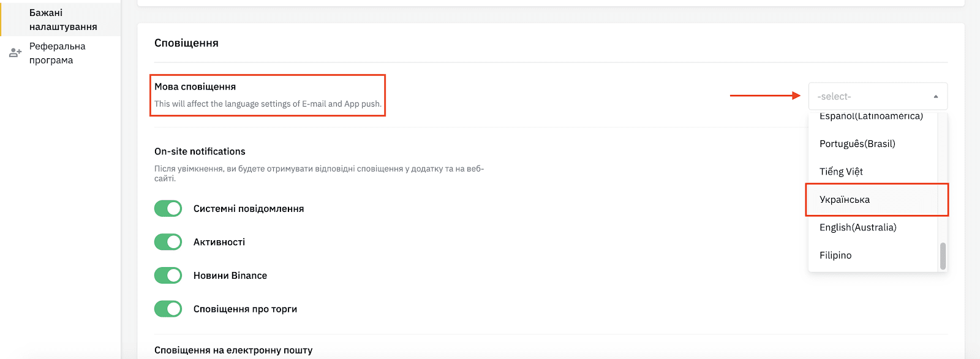Click the On-site notifications heading
Viewport: 980px width, 359px height.
[x=200, y=151]
